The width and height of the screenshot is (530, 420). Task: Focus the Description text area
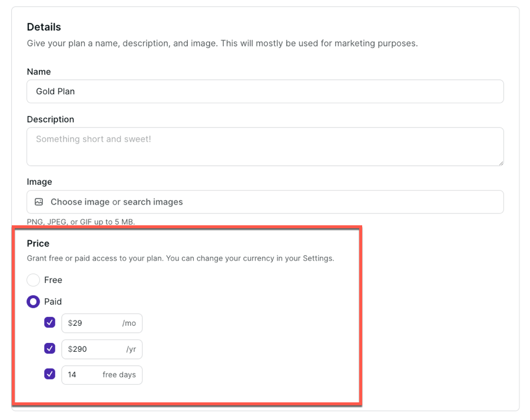265,146
